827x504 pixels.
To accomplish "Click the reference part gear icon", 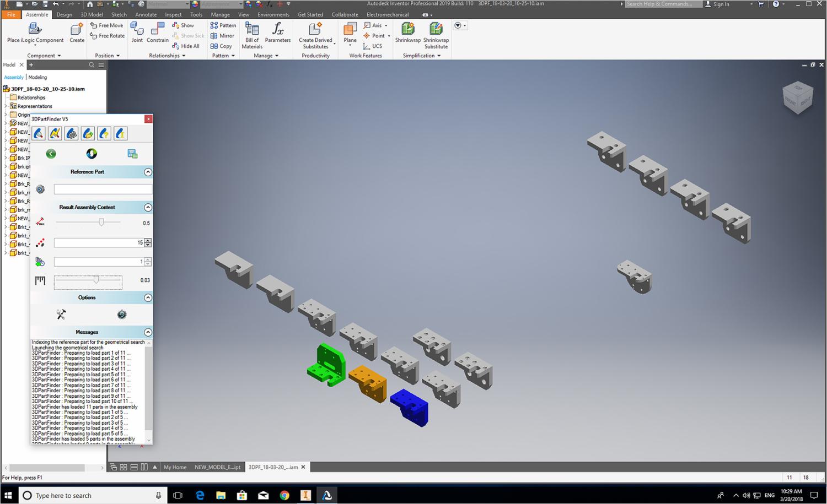I will 40,189.
